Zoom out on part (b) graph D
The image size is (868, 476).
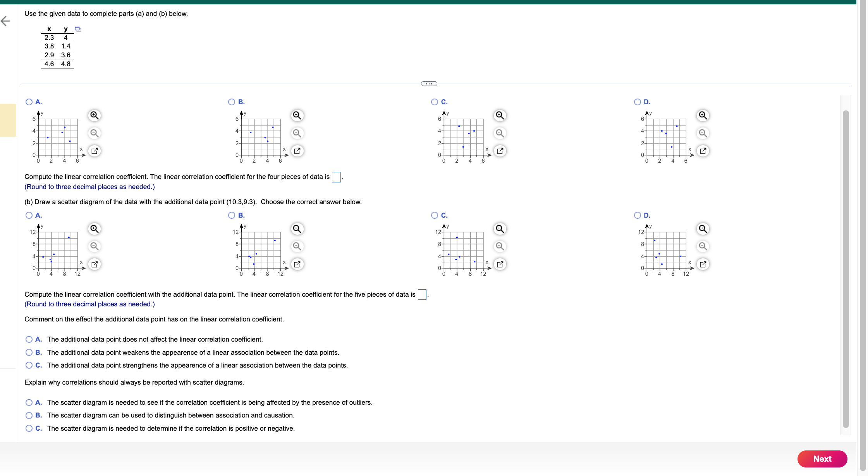coord(703,246)
